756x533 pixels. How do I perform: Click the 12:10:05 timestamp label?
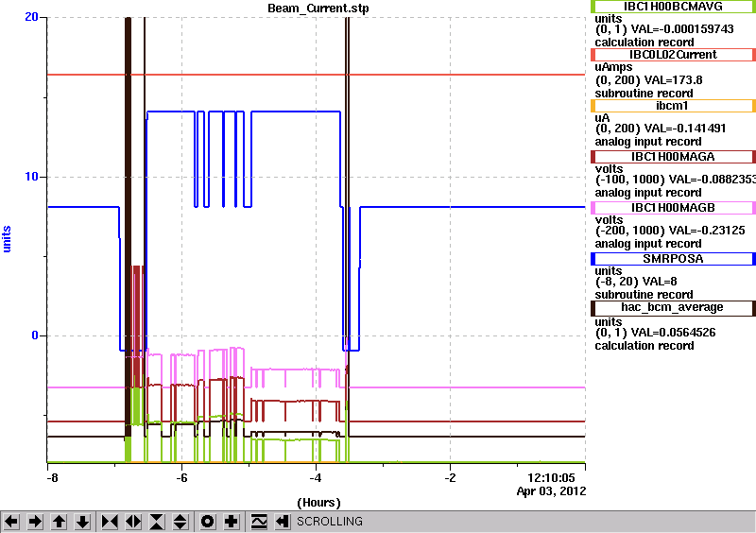[552, 478]
